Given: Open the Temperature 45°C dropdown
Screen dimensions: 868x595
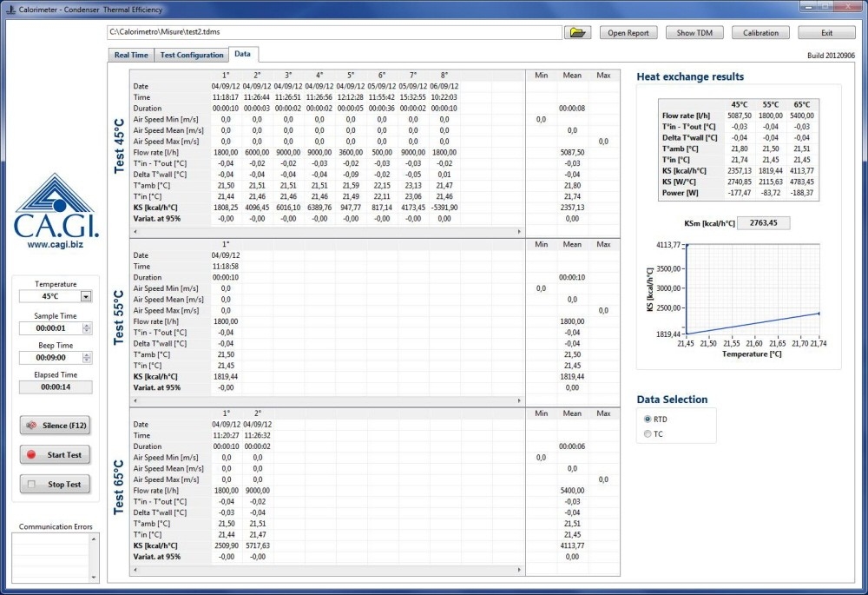Looking at the screenshot, I should pyautogui.click(x=86, y=296).
